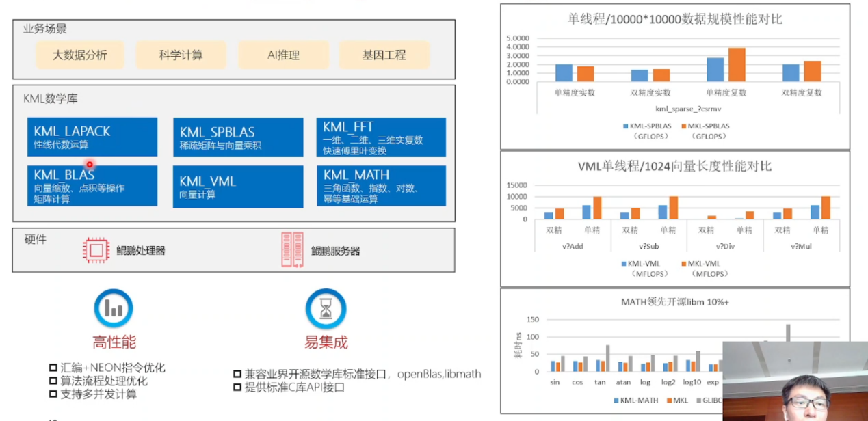Click the 稀疏矩阵与向量乘积 description text
The height and width of the screenshot is (421, 868).
pyautogui.click(x=220, y=145)
